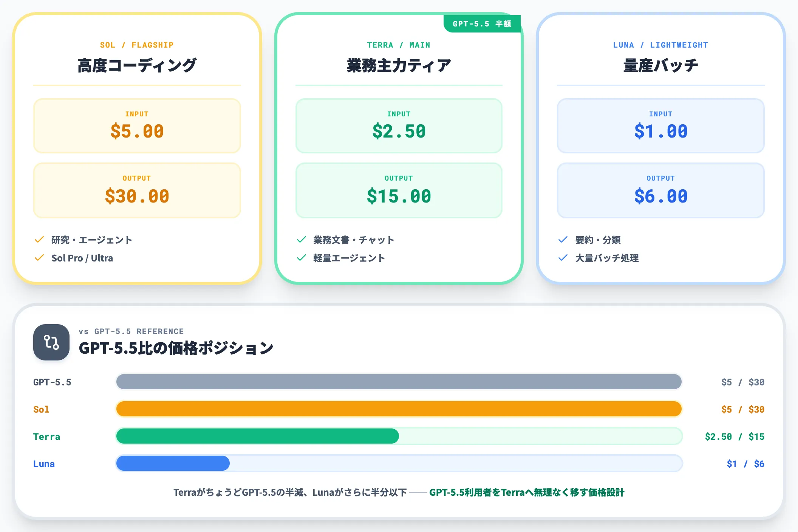Click the checkmark beside 要約・分類
The image size is (798, 532).
pos(563,240)
